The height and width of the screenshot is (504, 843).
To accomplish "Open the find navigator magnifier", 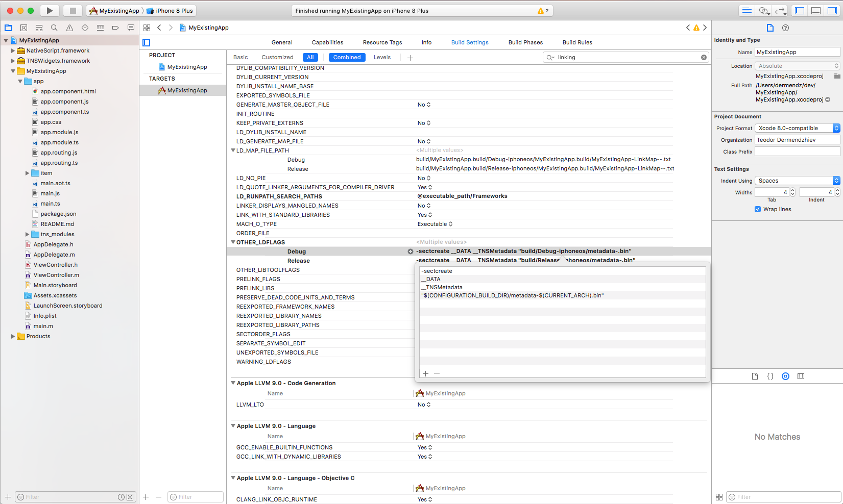I will 54,28.
